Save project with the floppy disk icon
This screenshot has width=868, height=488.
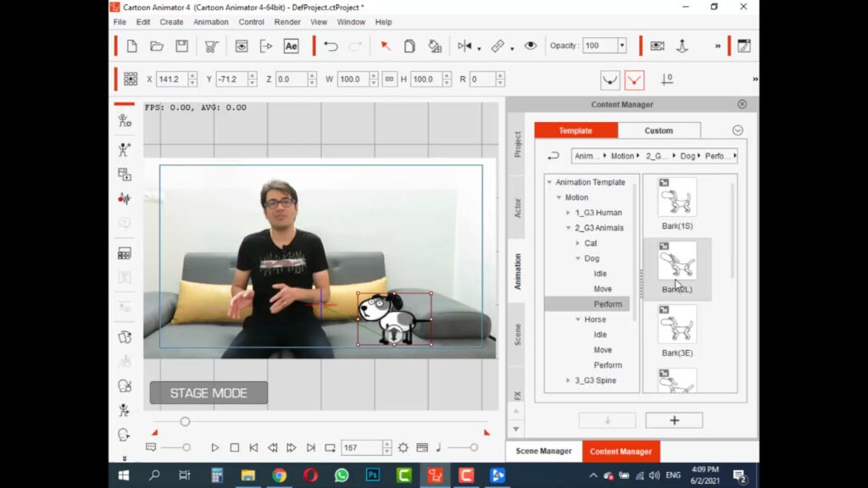click(x=181, y=46)
